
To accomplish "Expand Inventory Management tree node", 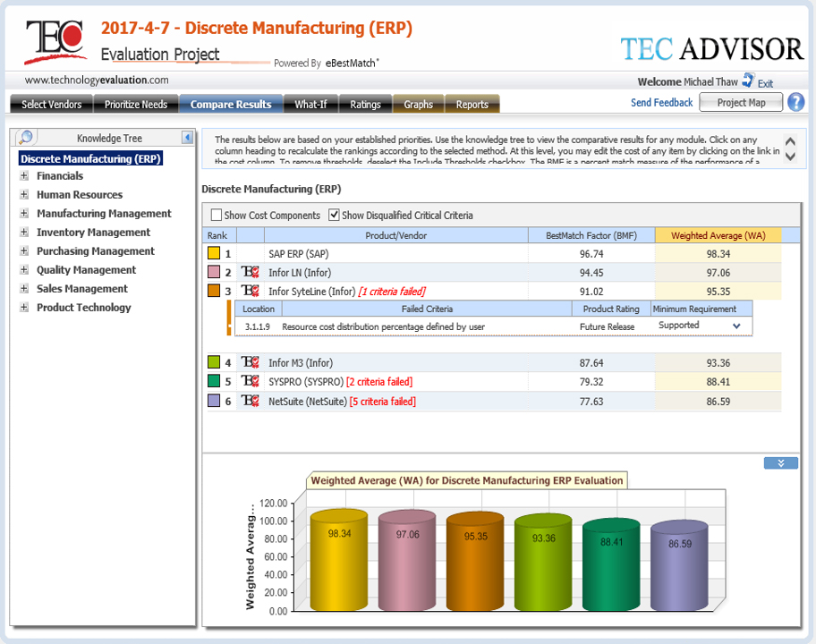I will 24,232.
